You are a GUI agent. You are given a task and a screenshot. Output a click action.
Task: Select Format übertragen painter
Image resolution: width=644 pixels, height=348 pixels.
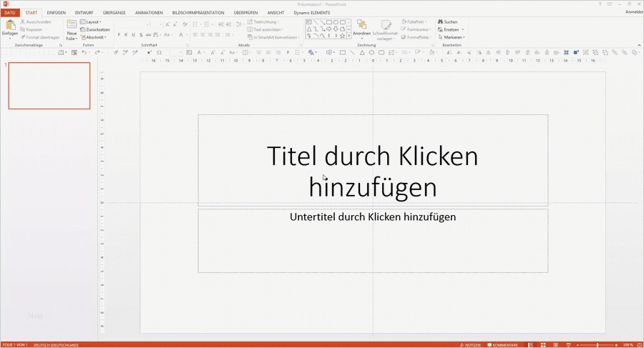pos(40,37)
